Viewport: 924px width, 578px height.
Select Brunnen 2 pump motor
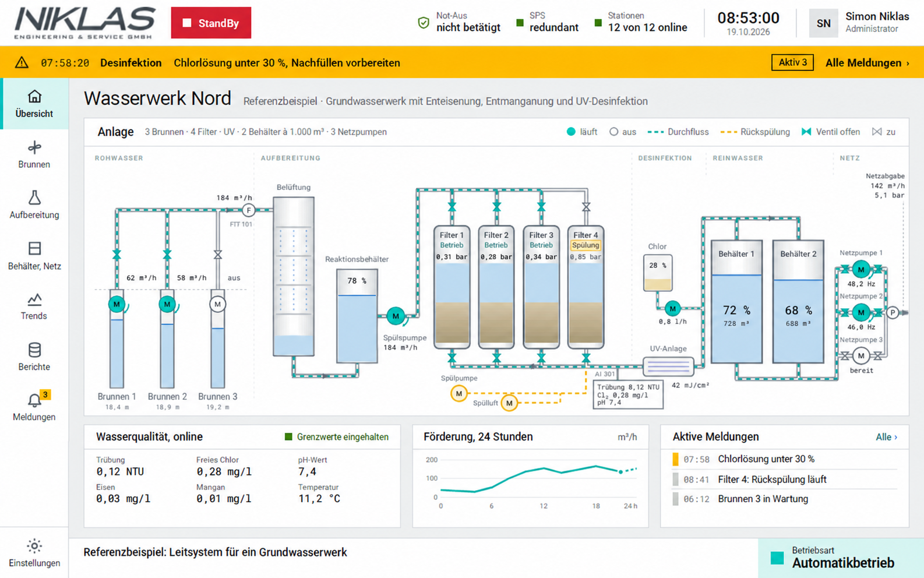point(167,304)
